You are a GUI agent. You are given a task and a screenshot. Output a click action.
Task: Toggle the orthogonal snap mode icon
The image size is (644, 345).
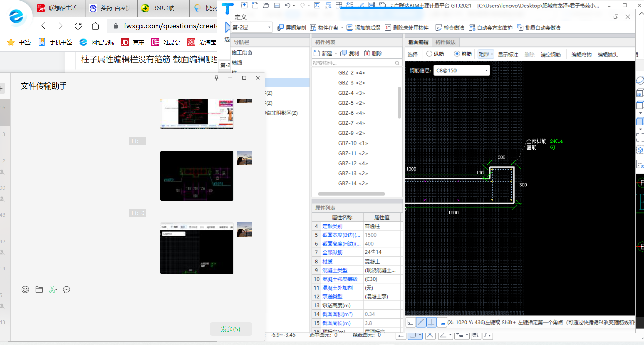point(410,323)
